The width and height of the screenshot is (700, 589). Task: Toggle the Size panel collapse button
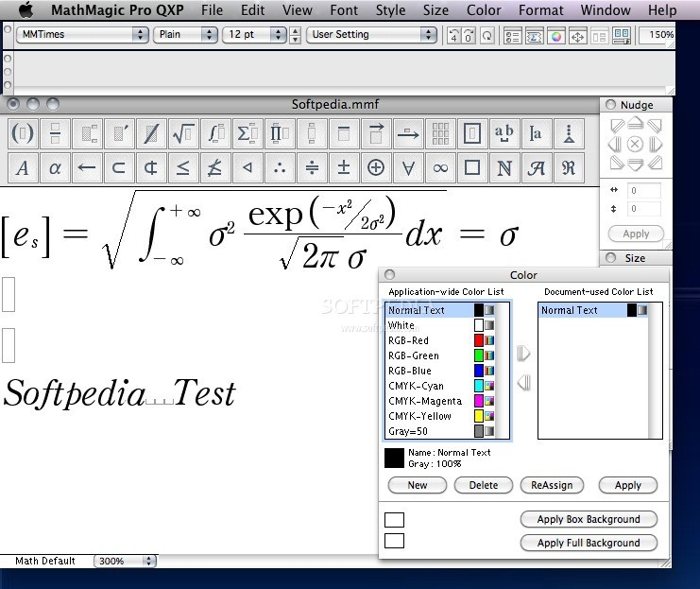click(x=610, y=257)
